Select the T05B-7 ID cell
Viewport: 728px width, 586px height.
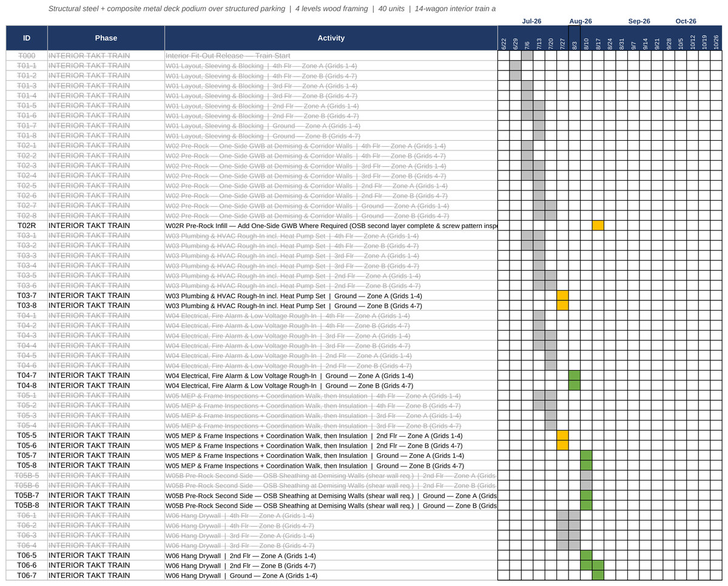point(27,496)
